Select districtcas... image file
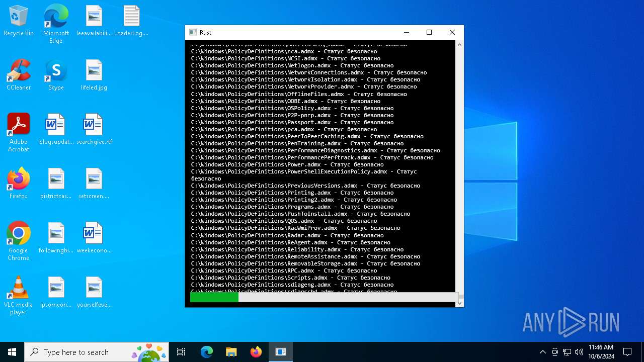The width and height of the screenshot is (644, 362). pyautogui.click(x=56, y=184)
